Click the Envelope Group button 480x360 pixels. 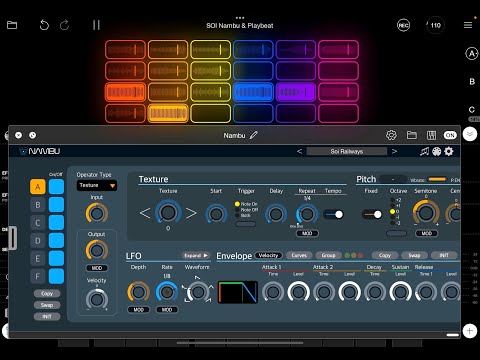pos(328,256)
